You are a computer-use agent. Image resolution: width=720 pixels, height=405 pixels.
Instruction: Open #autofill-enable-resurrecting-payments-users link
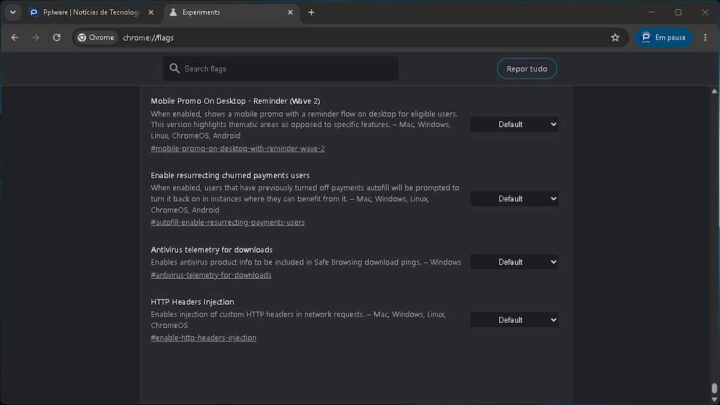(227, 222)
